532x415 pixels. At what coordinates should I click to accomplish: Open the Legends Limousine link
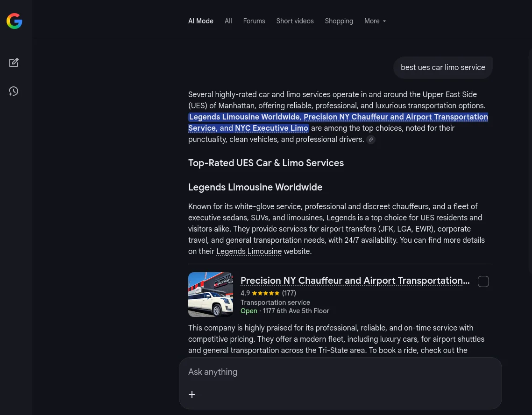tap(249, 252)
